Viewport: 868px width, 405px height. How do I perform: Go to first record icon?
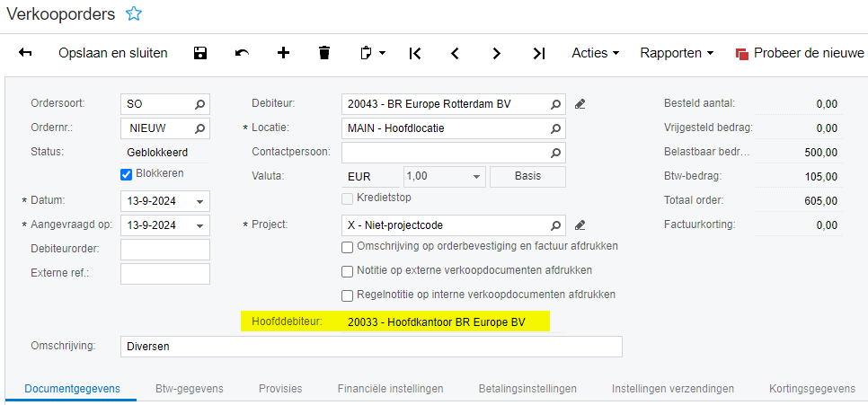(x=414, y=53)
